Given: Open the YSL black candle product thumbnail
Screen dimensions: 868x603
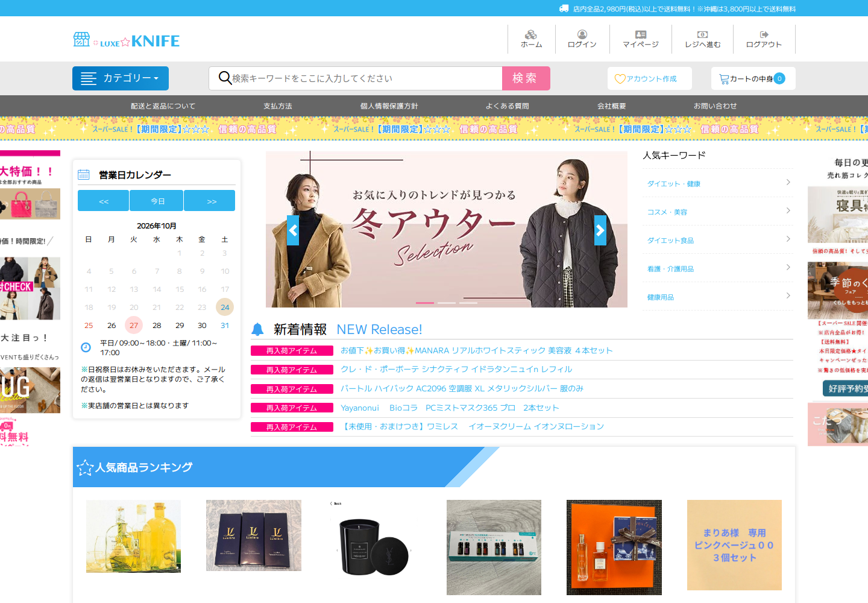Looking at the screenshot, I should (x=373, y=548).
